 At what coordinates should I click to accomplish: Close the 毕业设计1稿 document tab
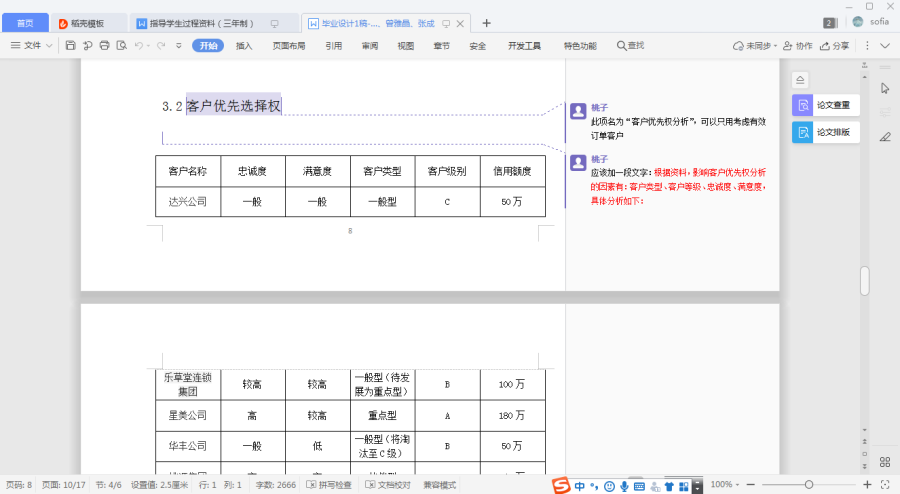click(460, 24)
